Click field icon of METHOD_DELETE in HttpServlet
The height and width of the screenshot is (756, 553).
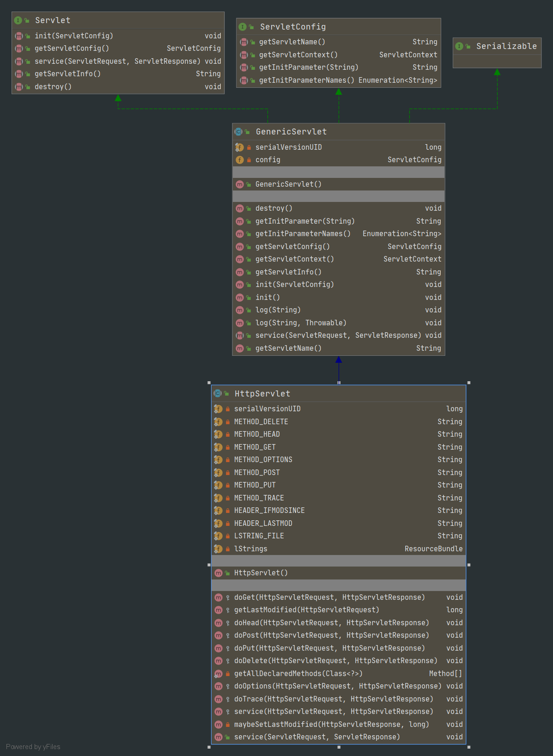click(x=218, y=422)
